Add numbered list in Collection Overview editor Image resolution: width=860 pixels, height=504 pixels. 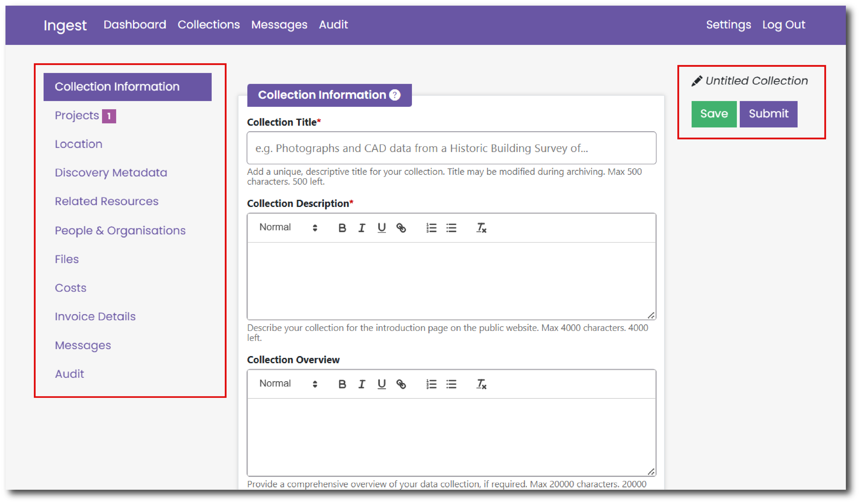[431, 384]
